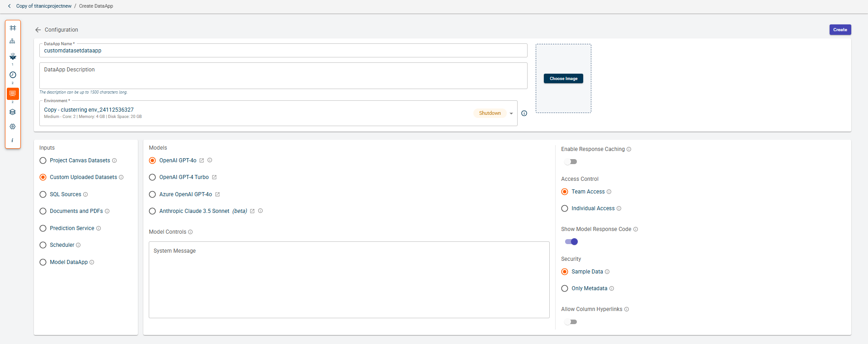
Task: Click the external link icon beside OpenAI GPT-4o
Action: (202, 160)
